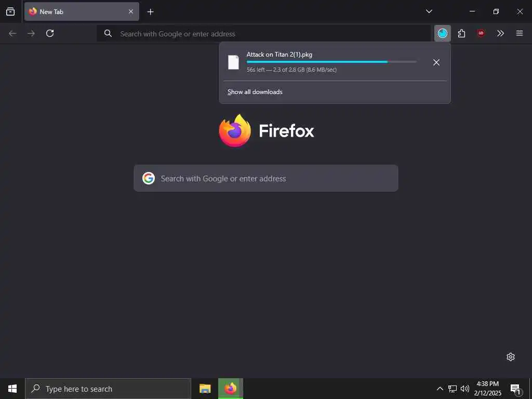The width and height of the screenshot is (532, 399).
Task: Restore down the Firefox window
Action: [496, 11]
